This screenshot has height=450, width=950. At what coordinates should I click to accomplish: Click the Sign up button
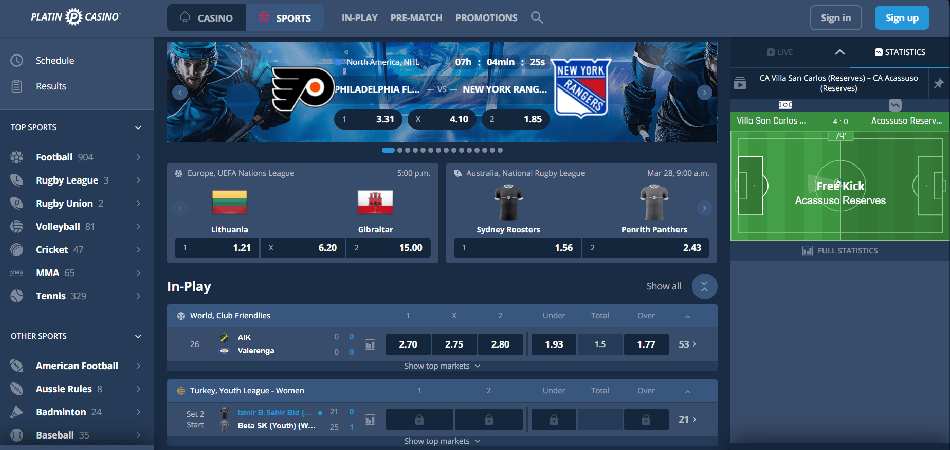(x=901, y=18)
